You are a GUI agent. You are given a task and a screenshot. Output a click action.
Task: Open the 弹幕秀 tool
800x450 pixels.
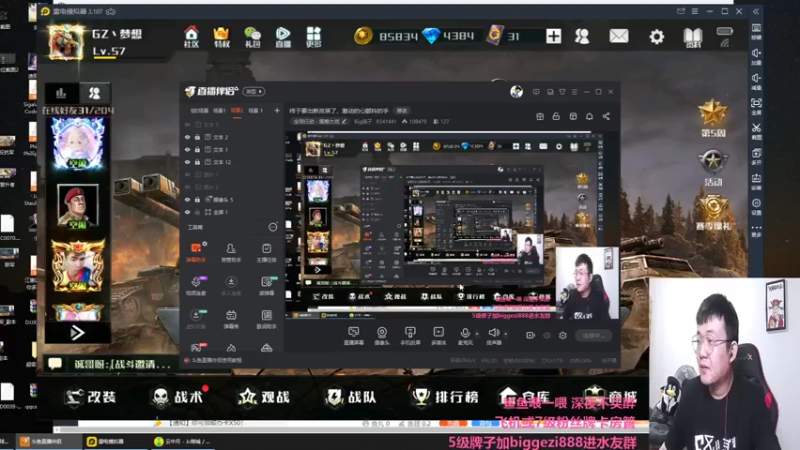(x=231, y=319)
